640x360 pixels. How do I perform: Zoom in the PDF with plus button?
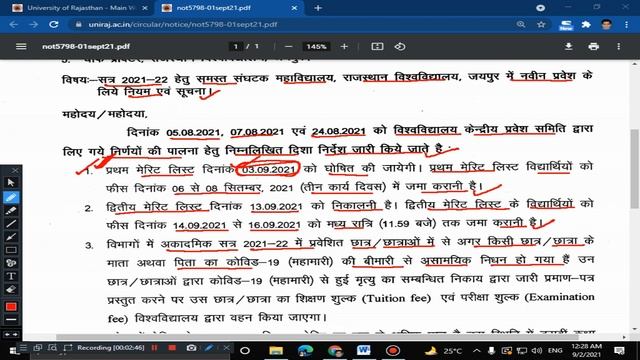coord(344,47)
